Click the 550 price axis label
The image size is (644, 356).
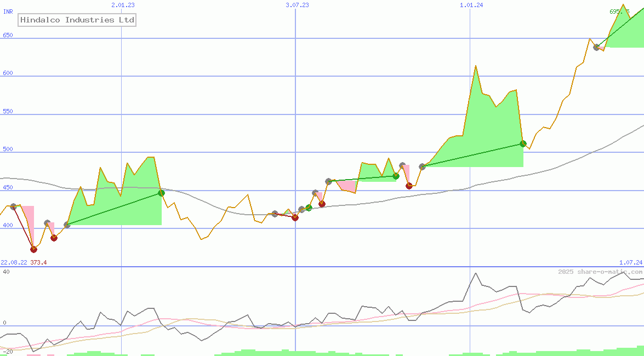click(8, 111)
